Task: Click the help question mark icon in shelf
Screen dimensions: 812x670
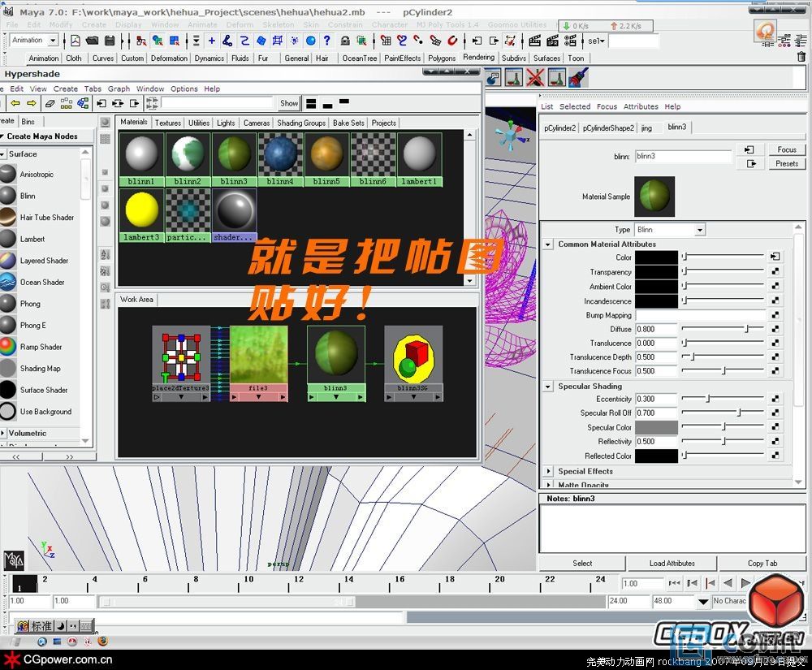Action: 326,41
